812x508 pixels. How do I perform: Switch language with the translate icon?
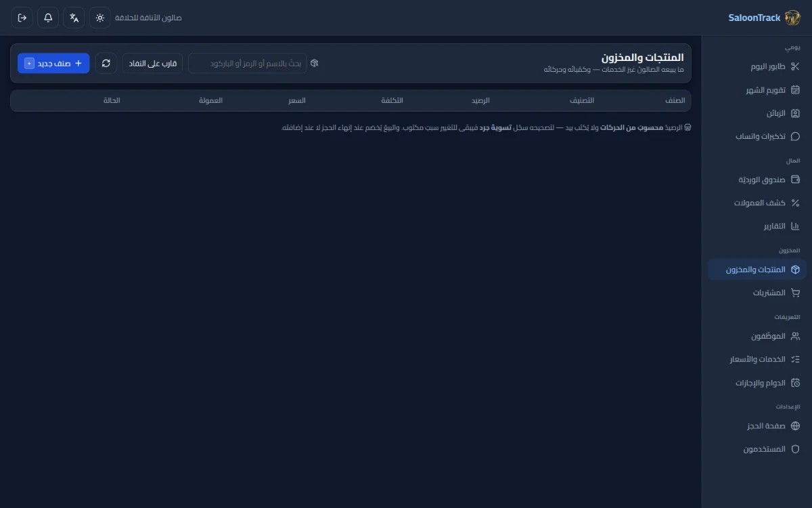pyautogui.click(x=74, y=18)
